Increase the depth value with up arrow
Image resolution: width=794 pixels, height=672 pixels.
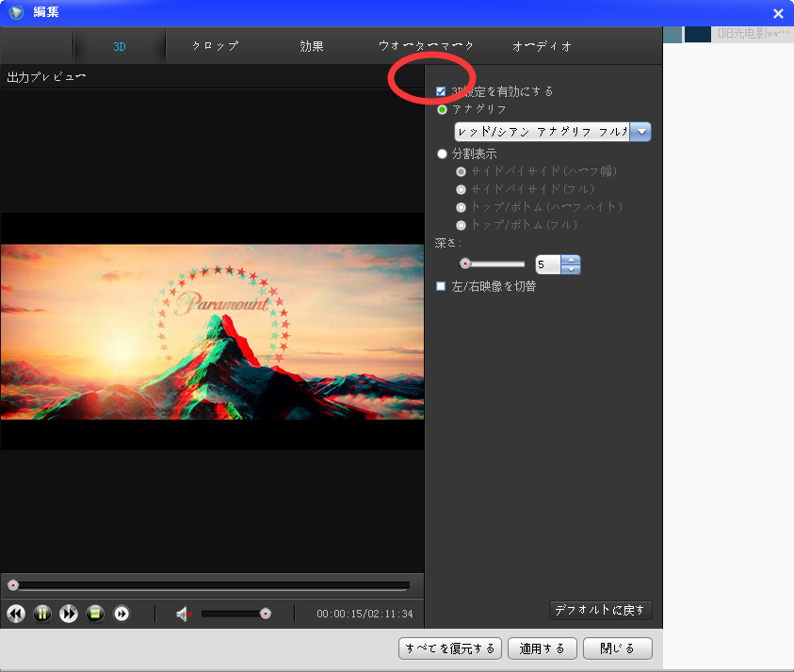click(x=571, y=260)
